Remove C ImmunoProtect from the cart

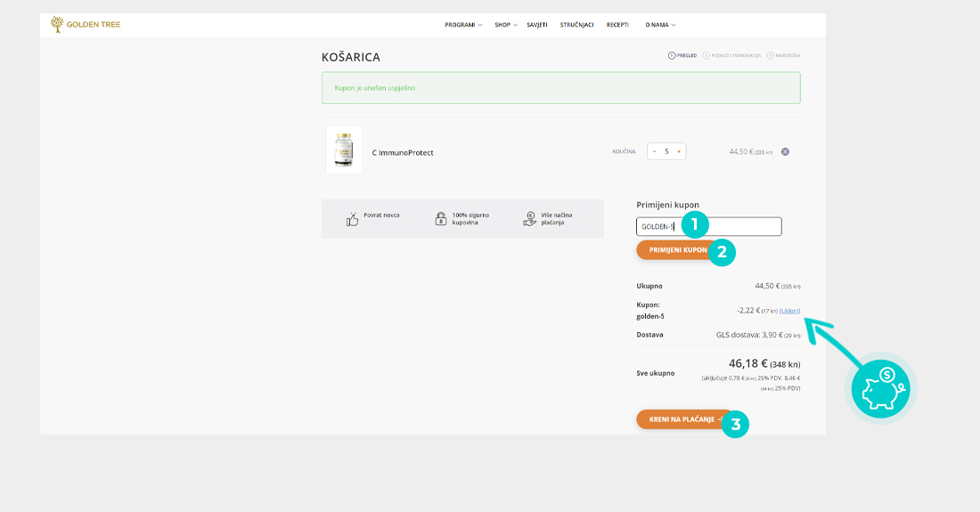click(785, 151)
